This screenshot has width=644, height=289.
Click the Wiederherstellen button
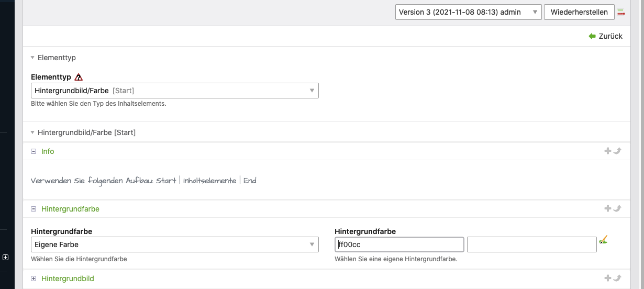pos(579,12)
